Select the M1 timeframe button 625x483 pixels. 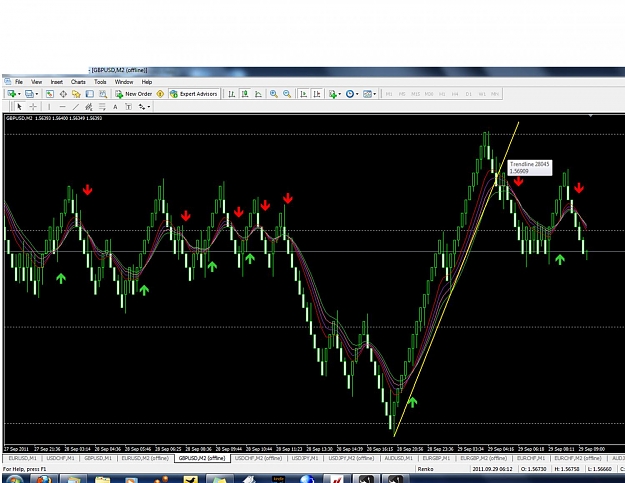coord(389,94)
